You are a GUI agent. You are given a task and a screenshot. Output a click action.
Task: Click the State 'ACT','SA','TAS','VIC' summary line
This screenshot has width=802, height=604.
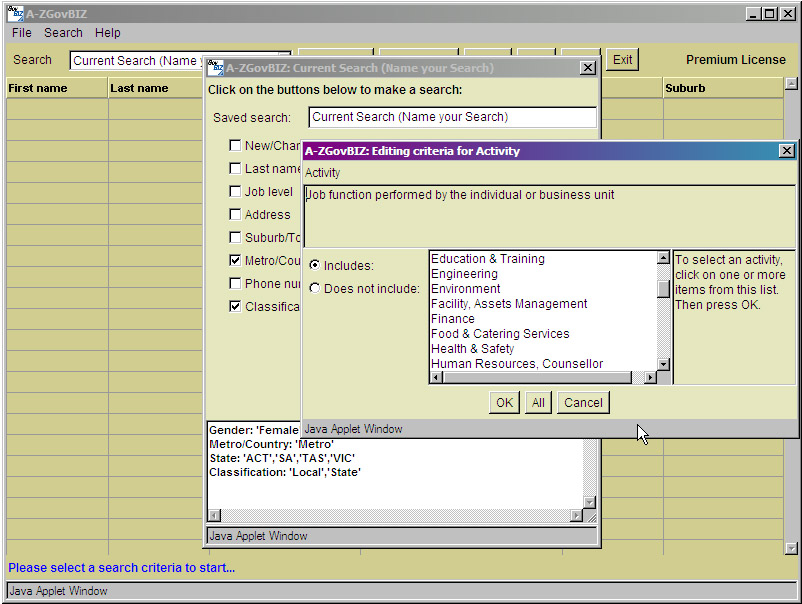(x=282, y=458)
